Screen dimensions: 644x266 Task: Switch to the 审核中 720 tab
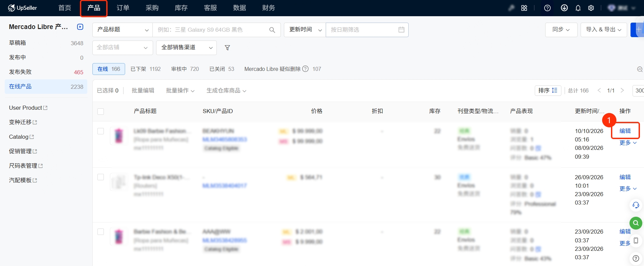(x=185, y=69)
